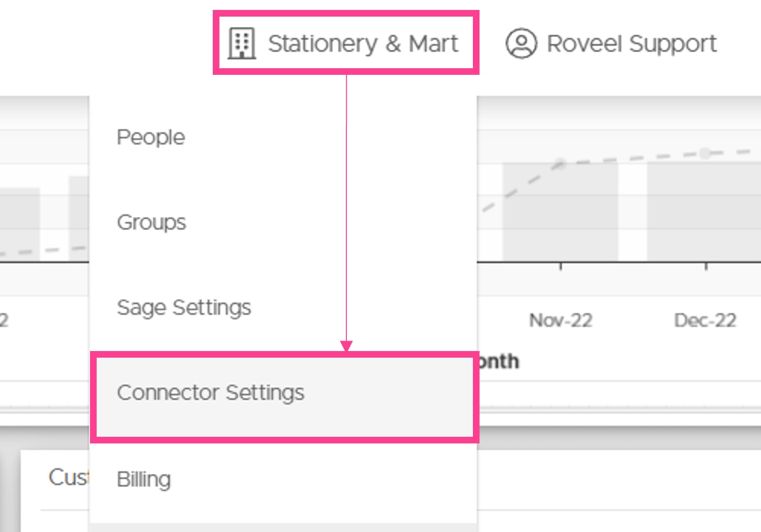Select People from the company menu
This screenshot has width=761, height=532.
click(x=151, y=137)
